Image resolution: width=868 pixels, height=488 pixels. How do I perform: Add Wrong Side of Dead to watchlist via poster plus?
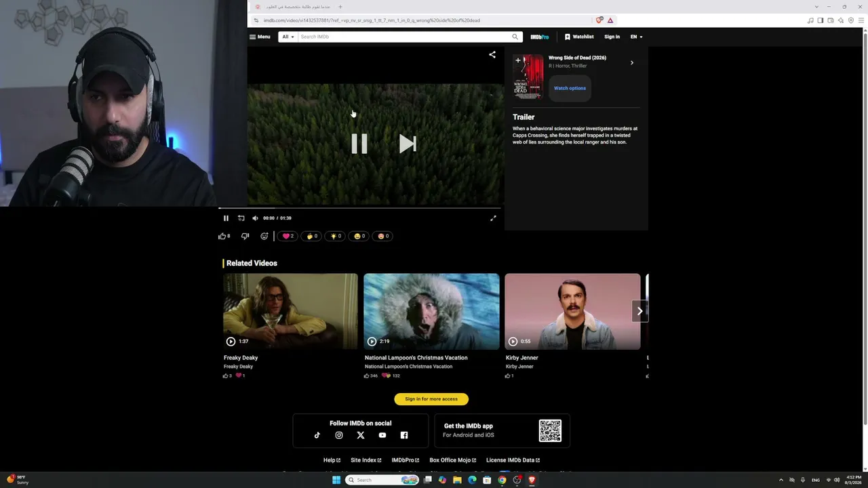(x=518, y=60)
